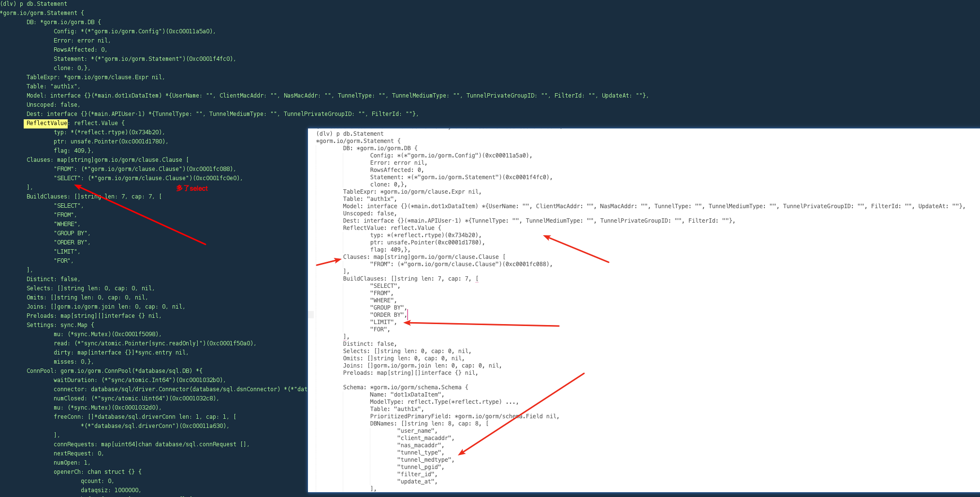Click the "FROM" clause address line in dark terminal
Viewport: 980px width, 497px height.
tap(145, 169)
